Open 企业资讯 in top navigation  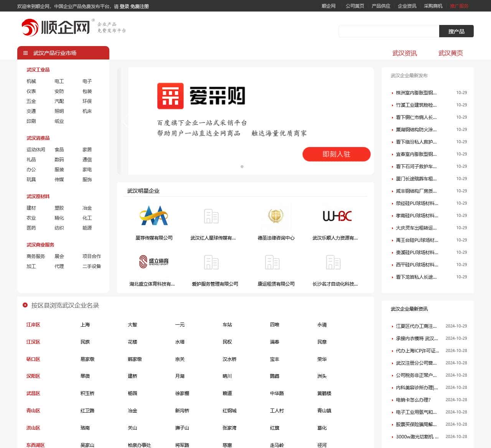pyautogui.click(x=407, y=6)
